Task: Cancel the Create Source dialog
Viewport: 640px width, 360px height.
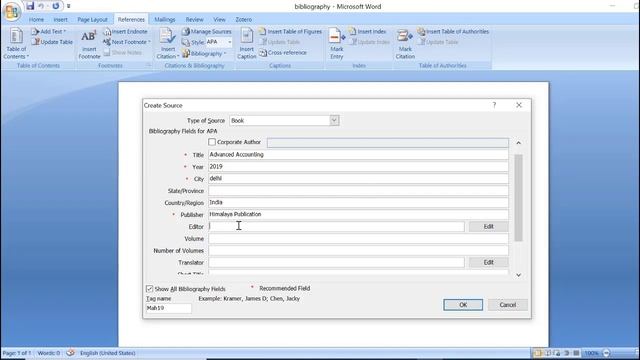Action: coord(507,305)
